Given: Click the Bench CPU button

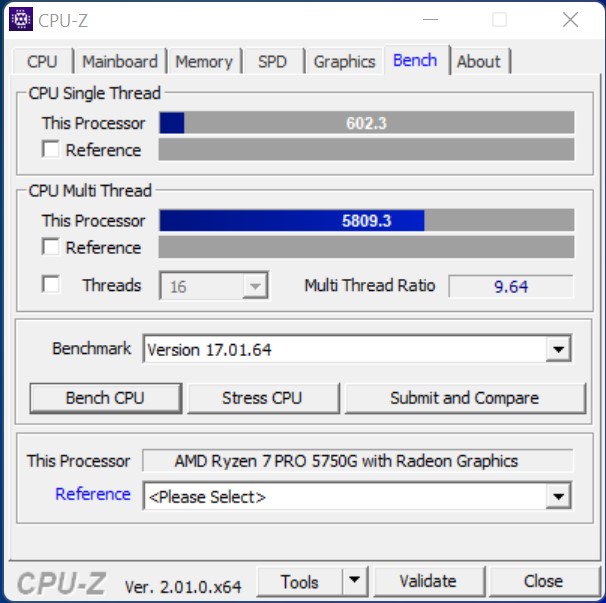Looking at the screenshot, I should (106, 398).
